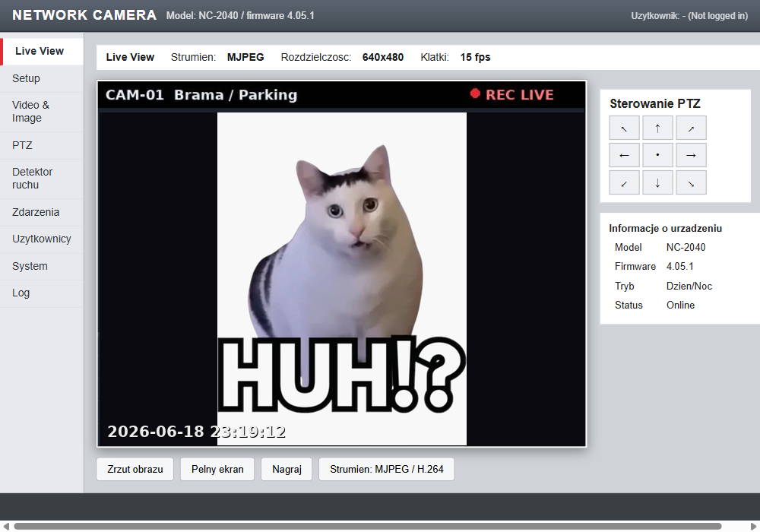Screen dimensions: 760x532
Task: Pan camera down-left with PTZ arrow
Action: click(624, 182)
